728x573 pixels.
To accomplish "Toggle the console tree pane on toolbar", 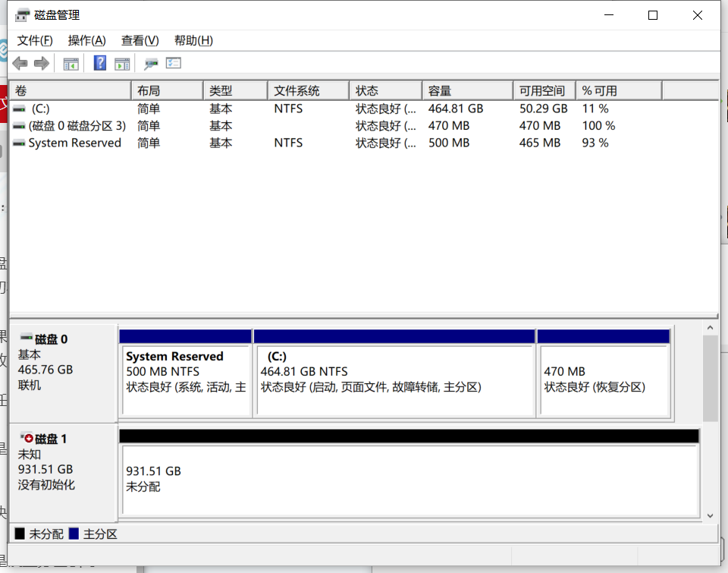I will click(71, 63).
